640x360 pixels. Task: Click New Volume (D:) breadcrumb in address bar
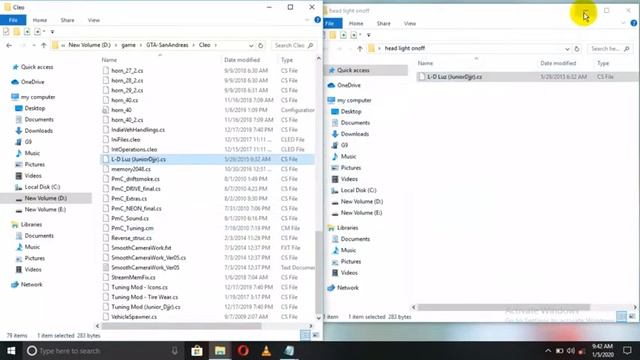(89, 45)
